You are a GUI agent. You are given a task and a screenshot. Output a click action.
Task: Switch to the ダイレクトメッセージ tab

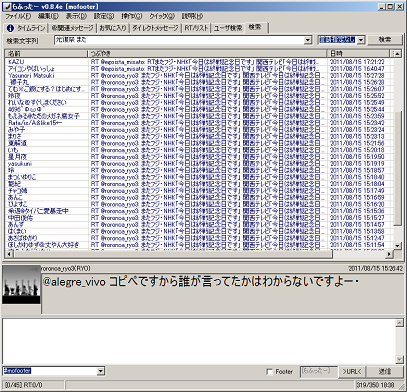(155, 28)
